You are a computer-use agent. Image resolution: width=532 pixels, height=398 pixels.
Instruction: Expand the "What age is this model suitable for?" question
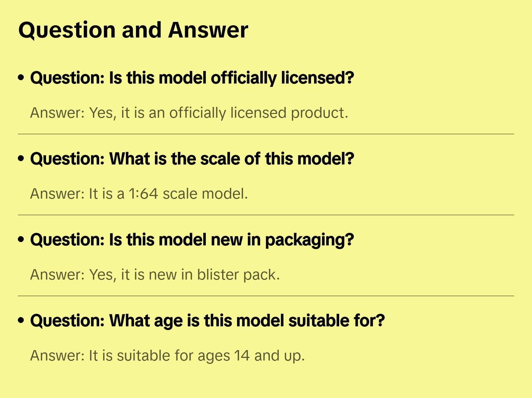tap(207, 321)
